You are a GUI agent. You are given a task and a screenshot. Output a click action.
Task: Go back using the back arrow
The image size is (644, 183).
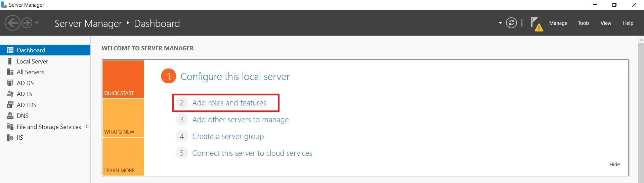point(12,23)
